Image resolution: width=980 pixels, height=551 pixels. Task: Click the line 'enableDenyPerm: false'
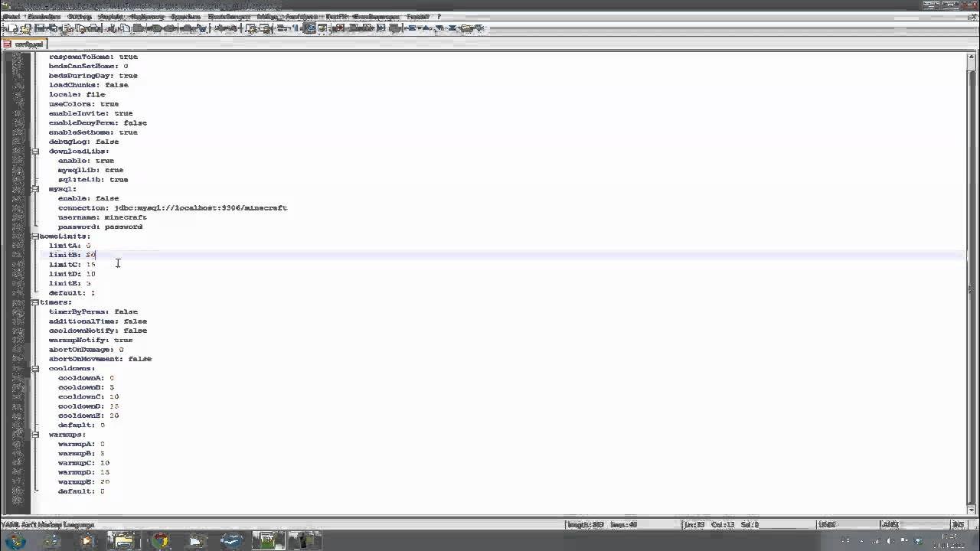tap(98, 122)
